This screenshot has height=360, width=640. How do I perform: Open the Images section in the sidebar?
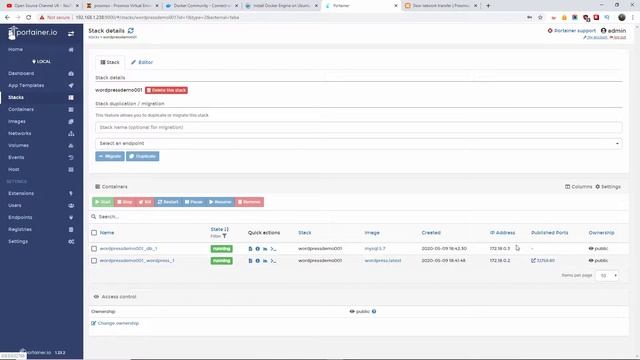17,121
